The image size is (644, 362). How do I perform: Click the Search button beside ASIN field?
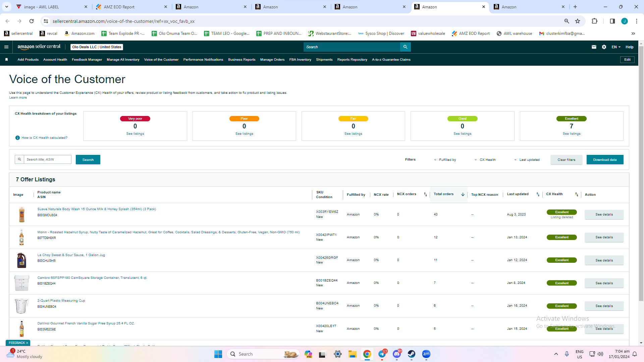88,160
